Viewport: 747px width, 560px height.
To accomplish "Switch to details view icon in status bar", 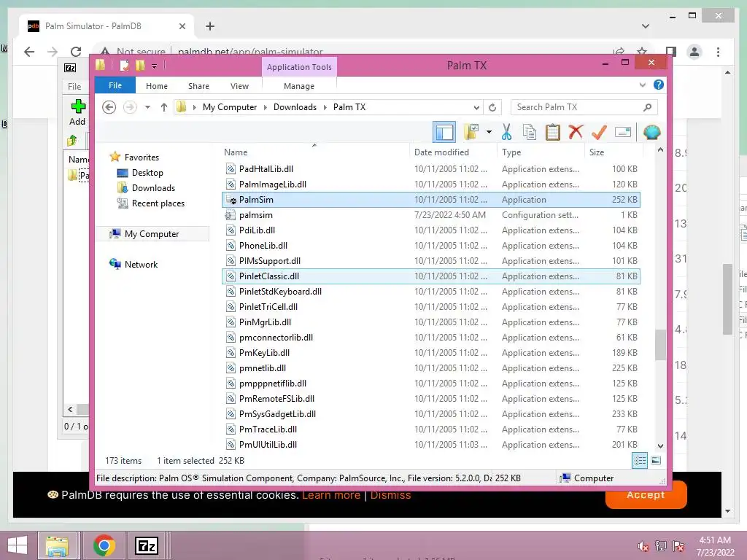I will 640,460.
